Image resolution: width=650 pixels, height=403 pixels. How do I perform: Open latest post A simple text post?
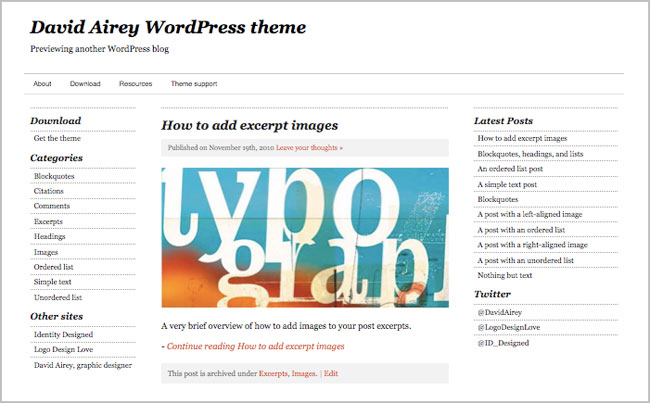(507, 185)
